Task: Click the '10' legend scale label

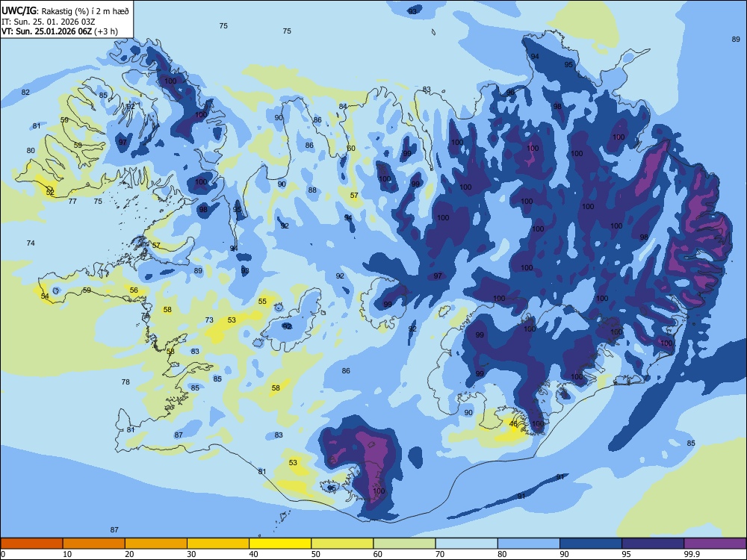Action: (x=67, y=554)
